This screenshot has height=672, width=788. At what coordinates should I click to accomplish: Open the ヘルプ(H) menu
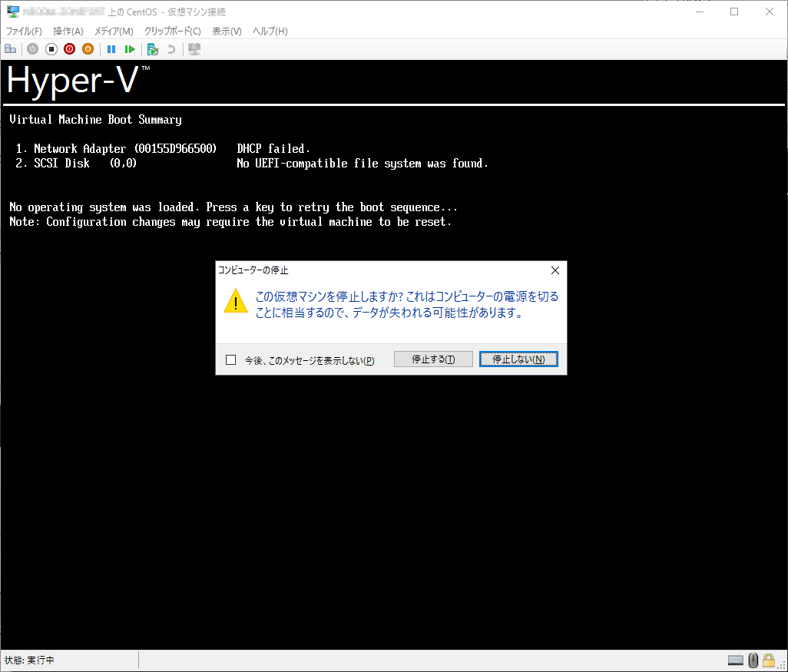click(x=270, y=31)
